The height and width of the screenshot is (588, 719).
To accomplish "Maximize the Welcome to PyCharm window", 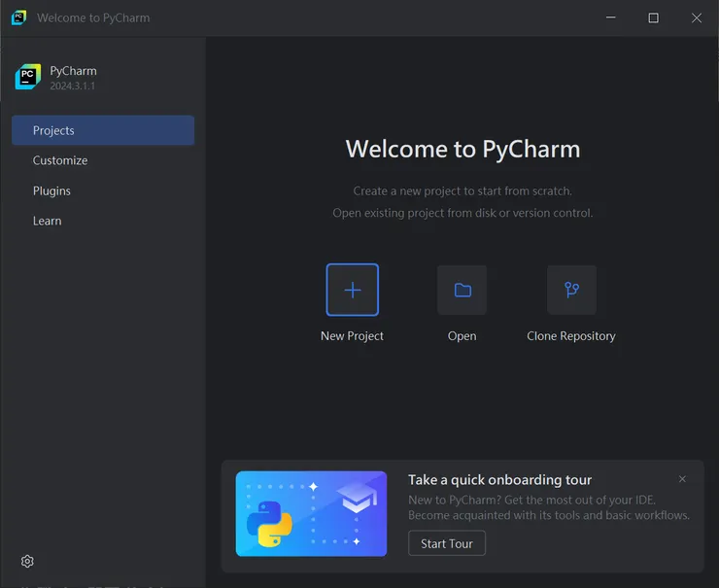I will (x=653, y=17).
